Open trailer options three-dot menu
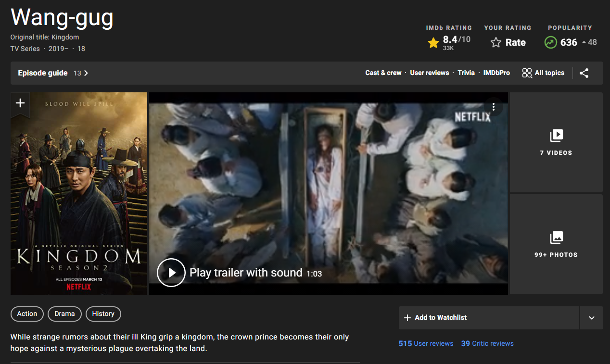610x364 pixels. point(493,107)
